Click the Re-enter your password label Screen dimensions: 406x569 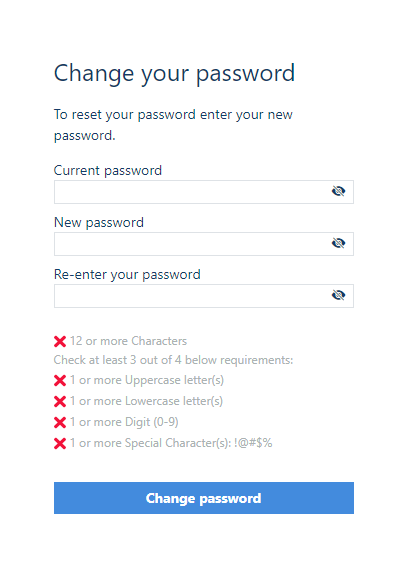127,275
